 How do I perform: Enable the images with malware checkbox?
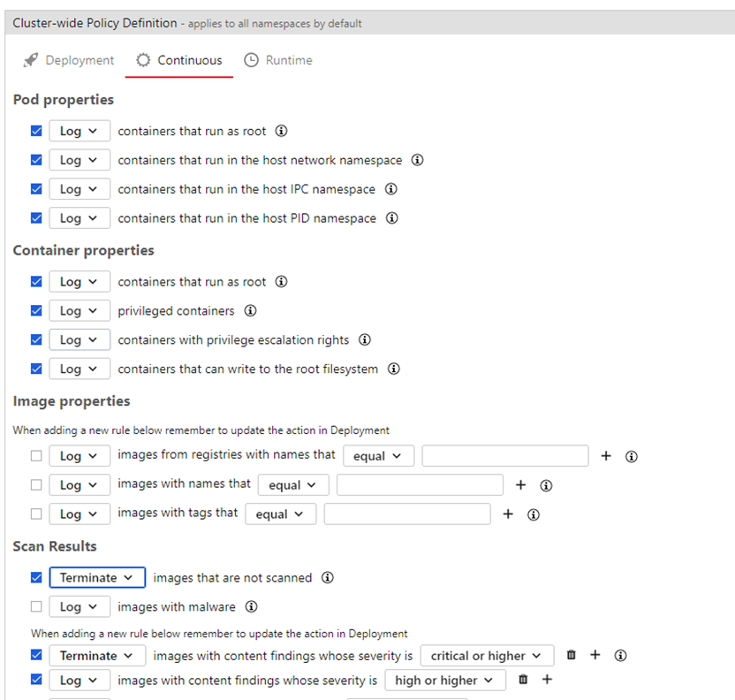pyautogui.click(x=36, y=607)
